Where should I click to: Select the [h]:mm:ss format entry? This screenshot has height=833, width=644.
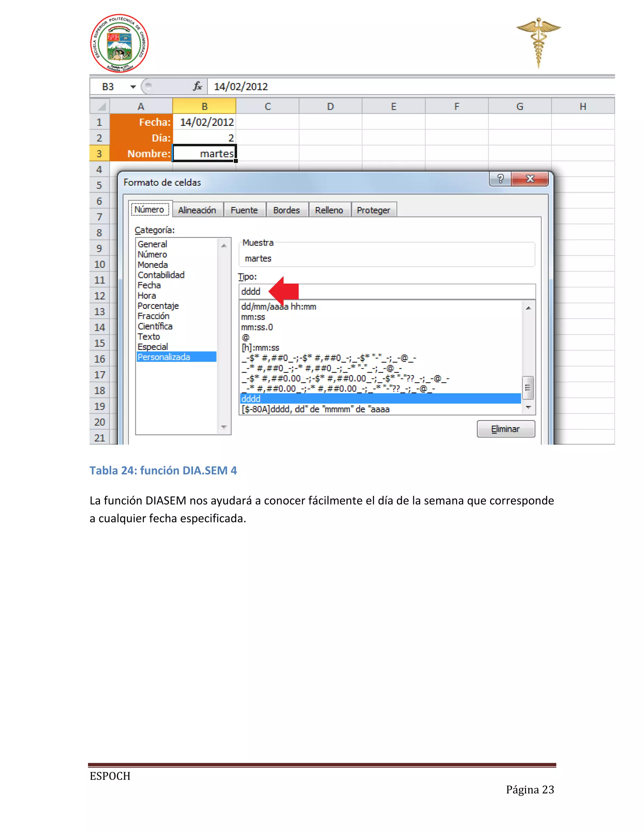click(x=260, y=348)
